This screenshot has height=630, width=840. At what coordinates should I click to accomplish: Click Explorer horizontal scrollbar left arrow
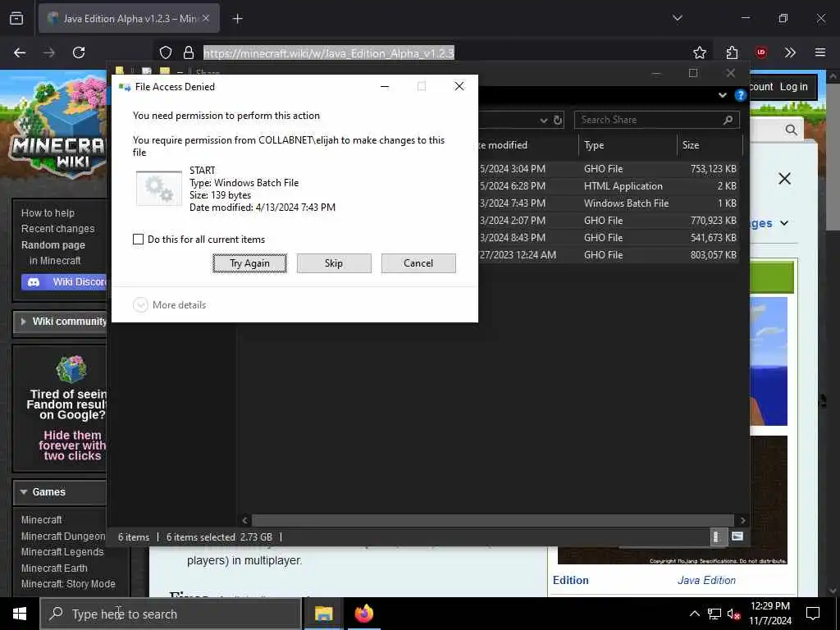[x=244, y=520]
